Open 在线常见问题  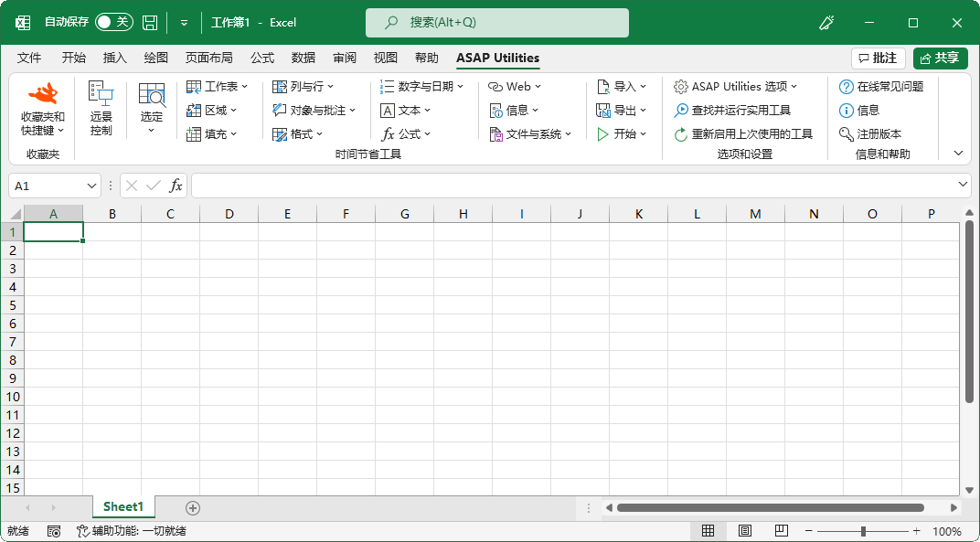coord(881,86)
